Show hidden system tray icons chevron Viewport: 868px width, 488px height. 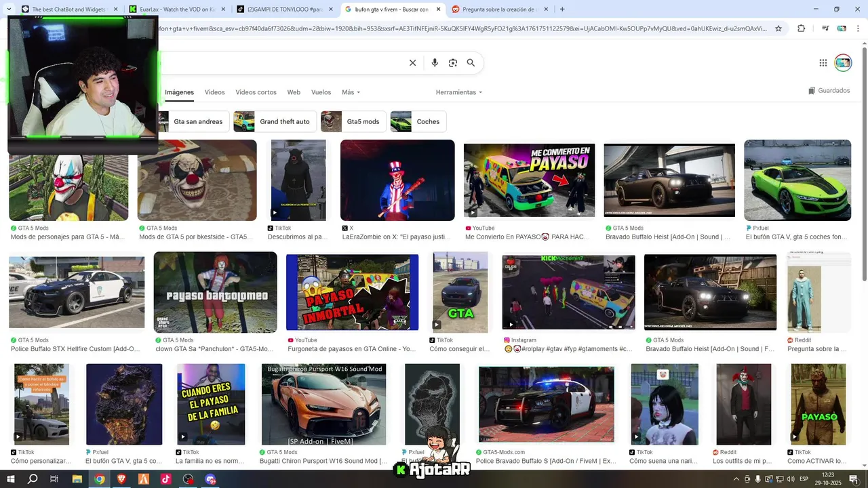[737, 479]
